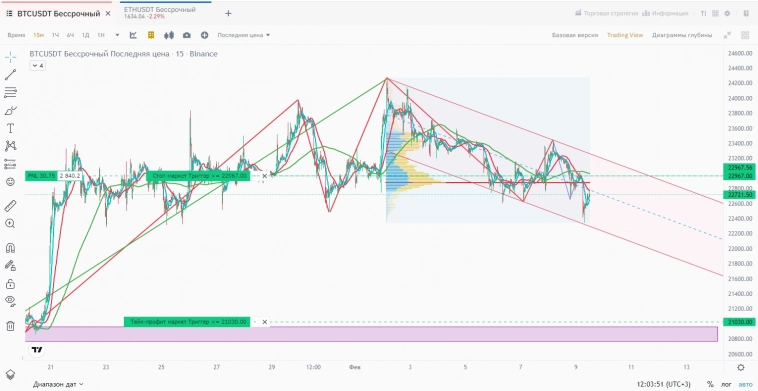
Task: Switch to 'Базовая версия' chart view
Action: pyautogui.click(x=575, y=35)
